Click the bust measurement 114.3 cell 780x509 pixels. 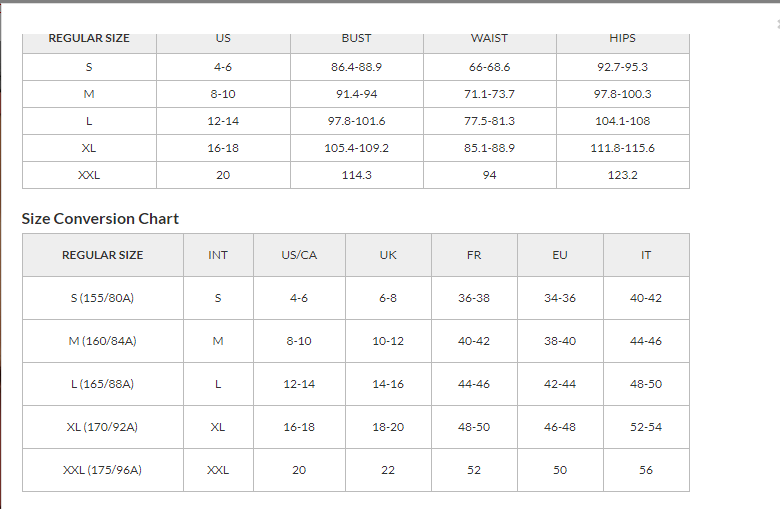coord(356,175)
